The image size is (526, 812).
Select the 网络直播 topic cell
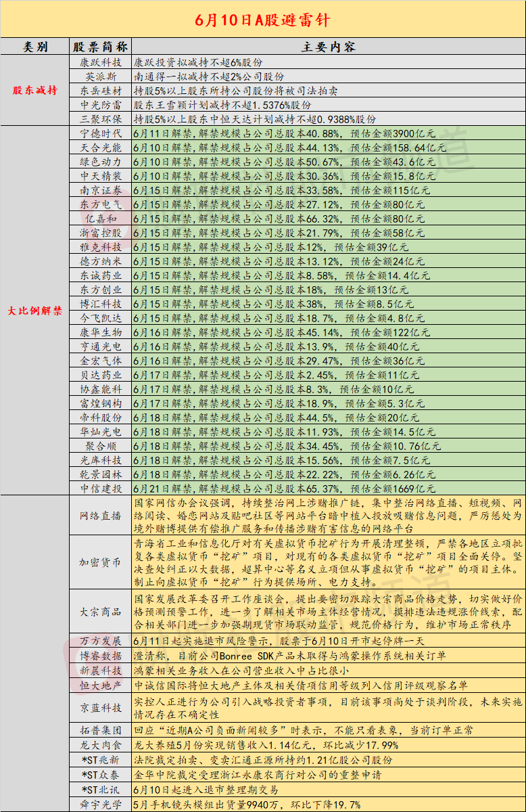click(x=101, y=515)
